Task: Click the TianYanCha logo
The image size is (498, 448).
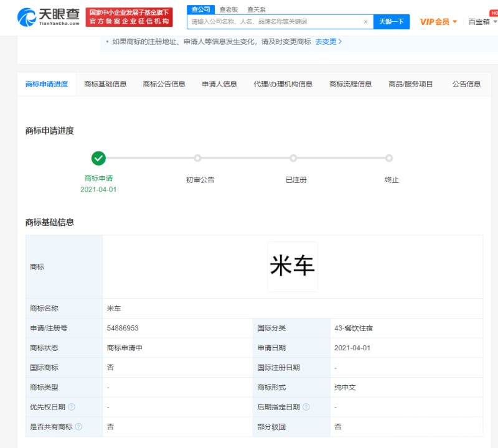Action: coord(49,17)
